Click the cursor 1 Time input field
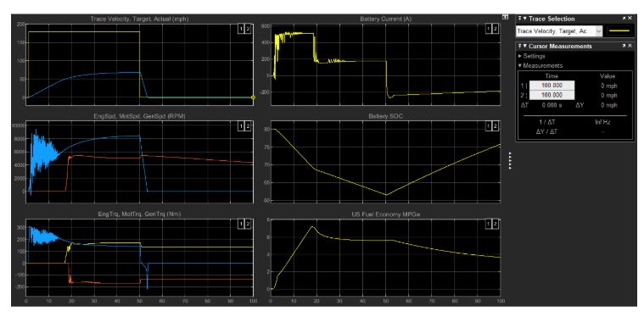644x317 pixels. click(552, 86)
